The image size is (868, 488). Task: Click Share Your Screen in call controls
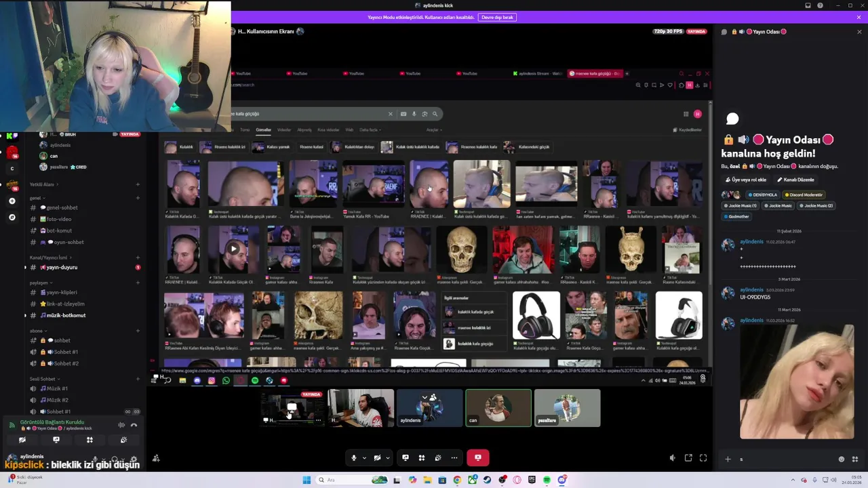(x=406, y=457)
